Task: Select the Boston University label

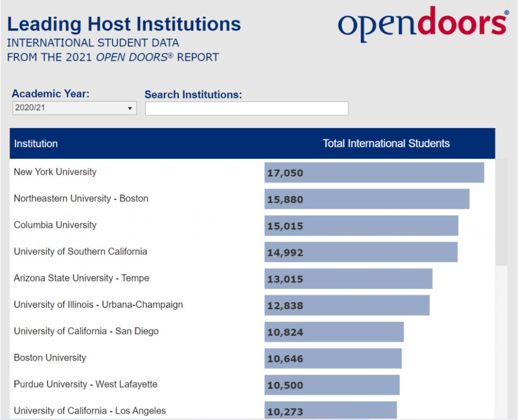Action: tap(50, 358)
